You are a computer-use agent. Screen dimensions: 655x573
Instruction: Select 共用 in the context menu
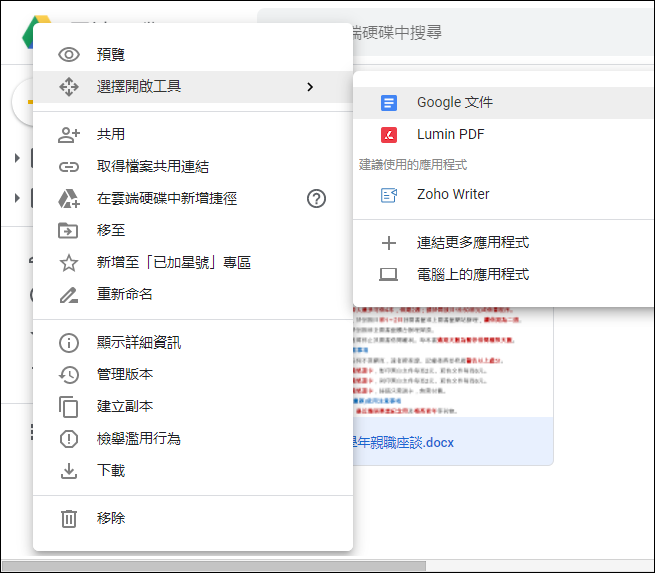[193, 135]
